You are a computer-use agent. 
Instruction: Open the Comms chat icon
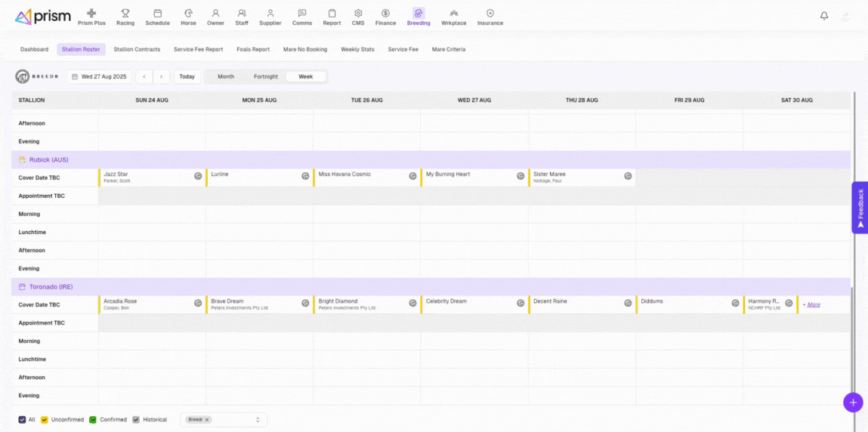click(x=302, y=14)
